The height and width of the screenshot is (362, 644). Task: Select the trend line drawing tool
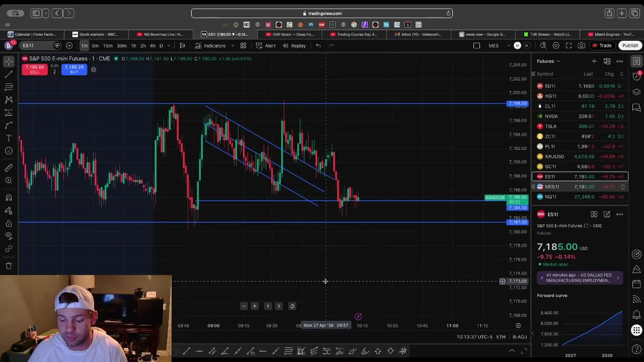pos(9,74)
